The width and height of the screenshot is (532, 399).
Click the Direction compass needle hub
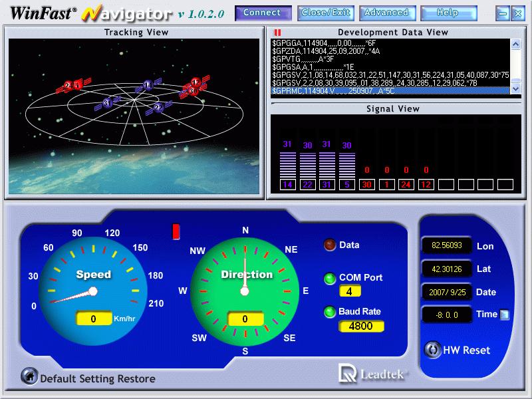click(245, 291)
